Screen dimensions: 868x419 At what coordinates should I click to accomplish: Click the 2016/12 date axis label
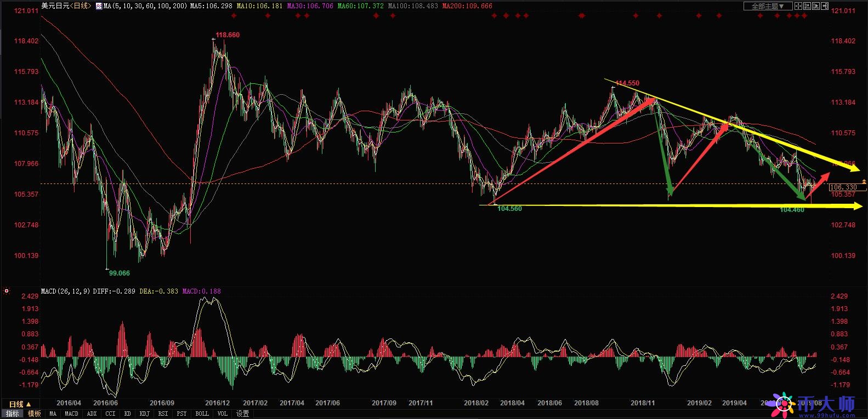tap(217, 403)
